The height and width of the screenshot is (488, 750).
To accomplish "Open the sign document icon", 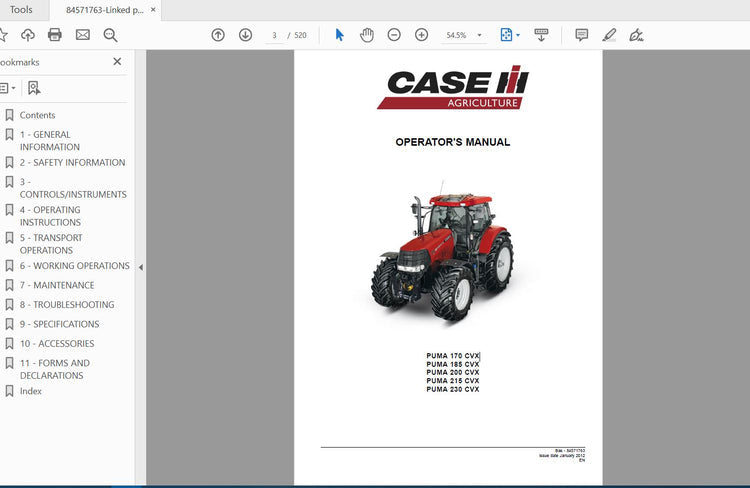I will point(636,35).
